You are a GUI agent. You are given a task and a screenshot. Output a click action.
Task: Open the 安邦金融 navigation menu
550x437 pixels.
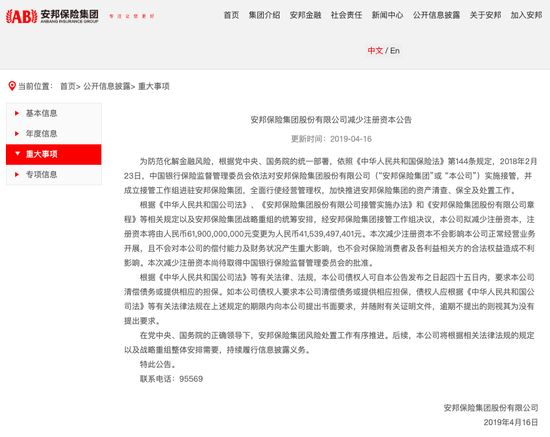(x=306, y=15)
